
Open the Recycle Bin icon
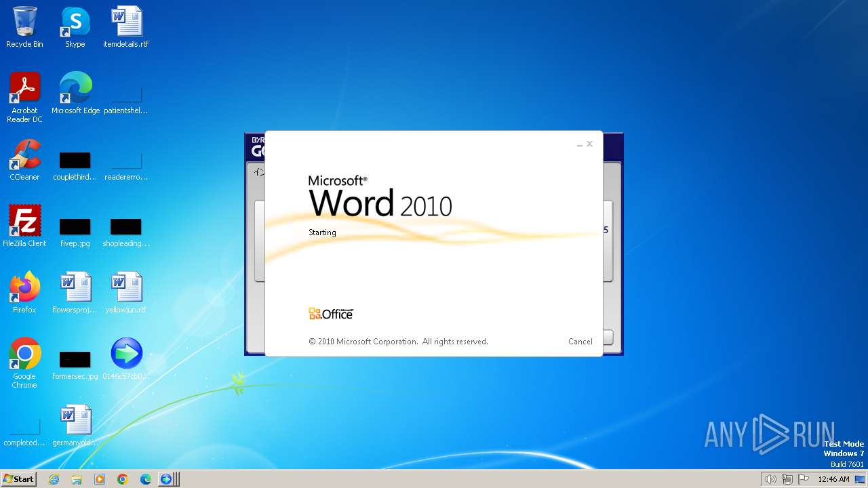click(x=24, y=27)
